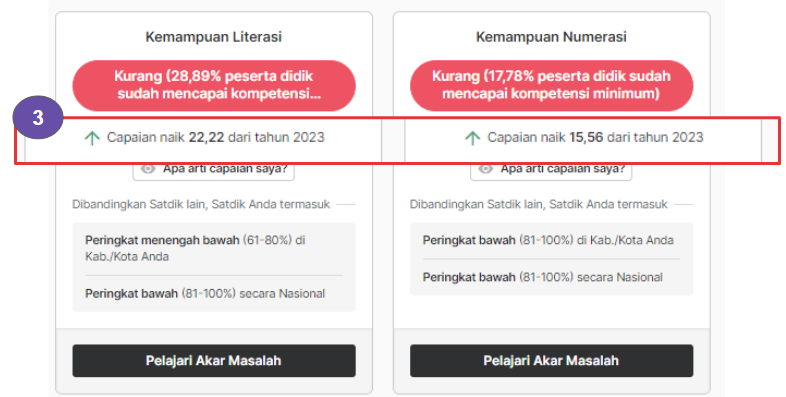Click 'Capaian naik 15,56 dari tahun 2023'
This screenshot has width=786, height=397.
coord(596,137)
